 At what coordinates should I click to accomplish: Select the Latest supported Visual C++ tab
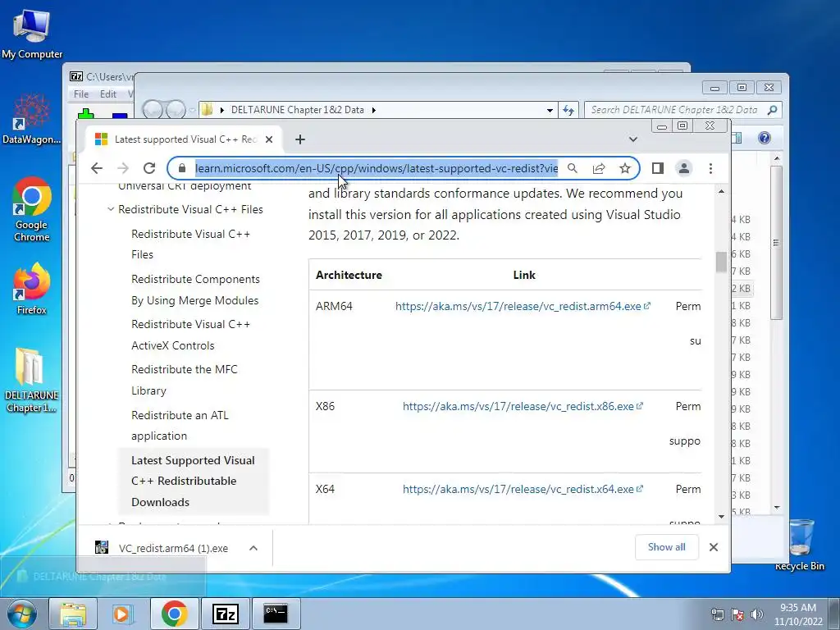point(183,139)
